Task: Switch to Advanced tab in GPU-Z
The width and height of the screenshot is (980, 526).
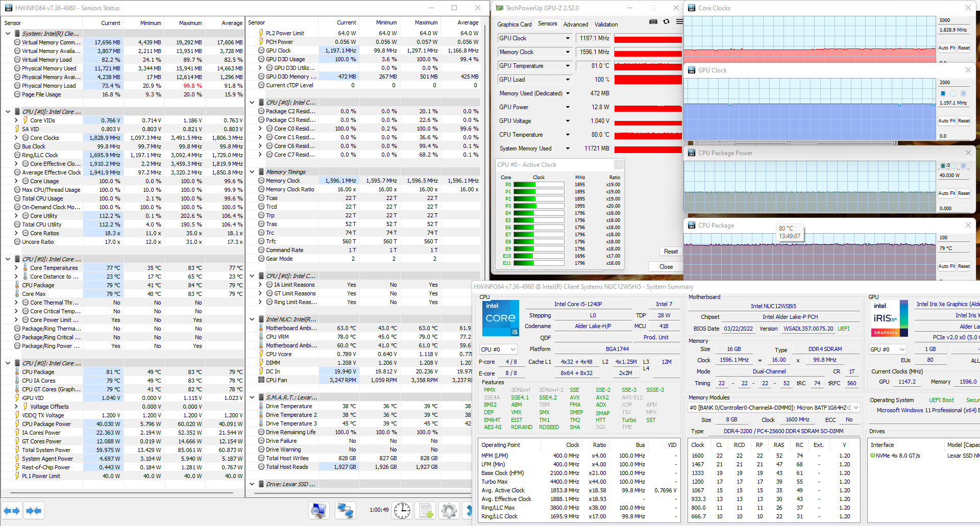Action: click(576, 24)
